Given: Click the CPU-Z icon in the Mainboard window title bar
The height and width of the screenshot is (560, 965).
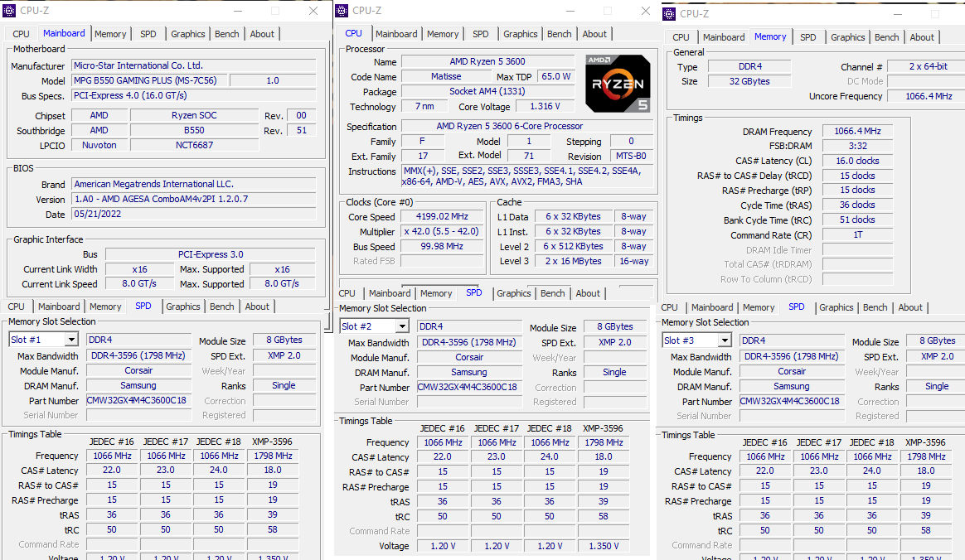Looking at the screenshot, I should coord(9,11).
